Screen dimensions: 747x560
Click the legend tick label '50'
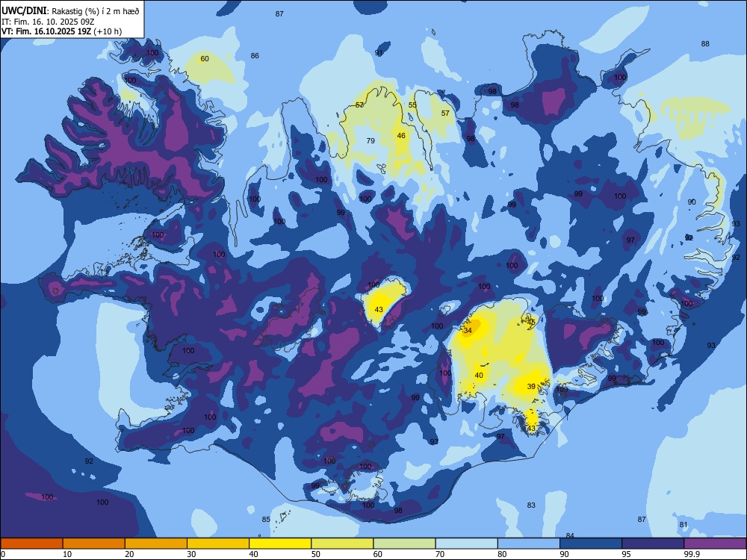[x=316, y=554]
